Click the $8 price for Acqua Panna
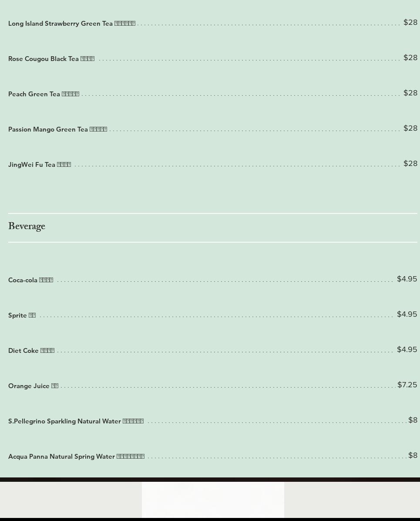The height and width of the screenshot is (521, 420). pyautogui.click(x=413, y=455)
